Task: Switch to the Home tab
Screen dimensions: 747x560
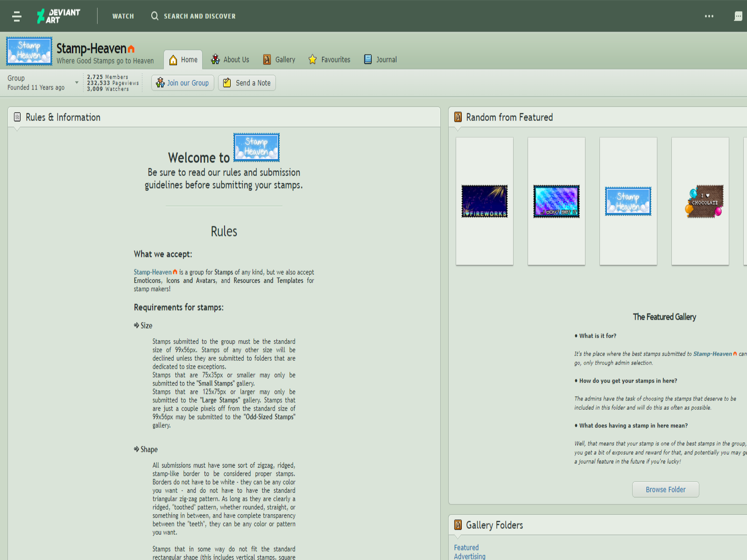Action: pos(183,60)
